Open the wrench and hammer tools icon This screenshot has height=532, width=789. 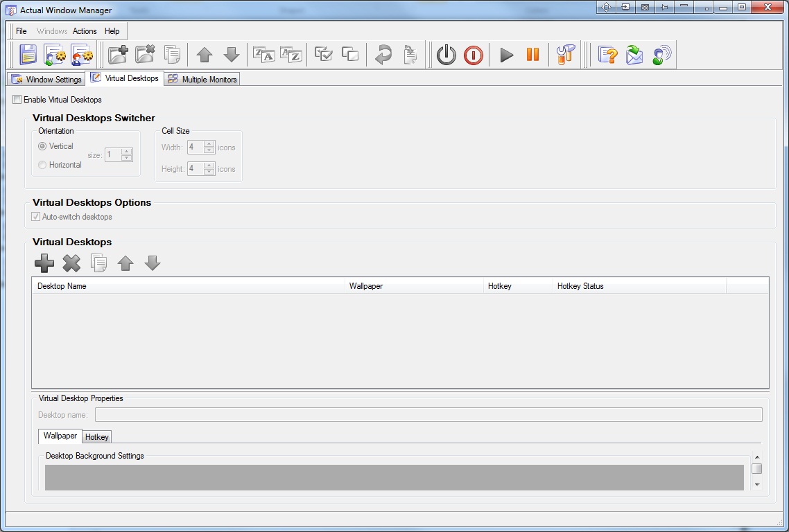point(566,55)
